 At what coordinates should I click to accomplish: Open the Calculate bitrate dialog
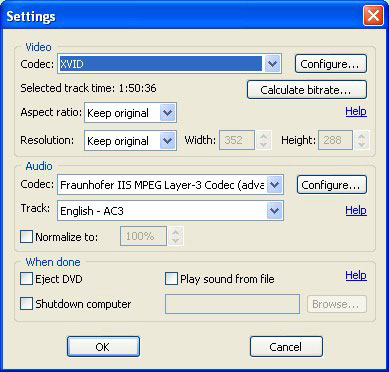[307, 90]
